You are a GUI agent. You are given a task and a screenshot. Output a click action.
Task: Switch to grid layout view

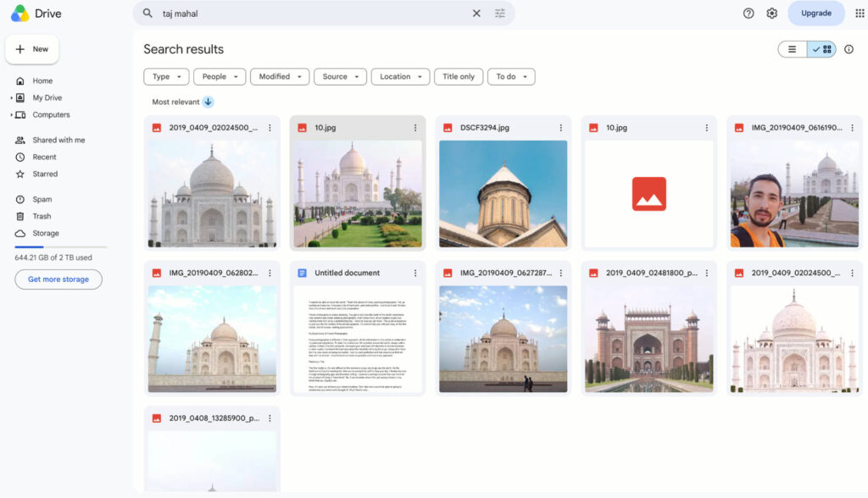(x=821, y=49)
